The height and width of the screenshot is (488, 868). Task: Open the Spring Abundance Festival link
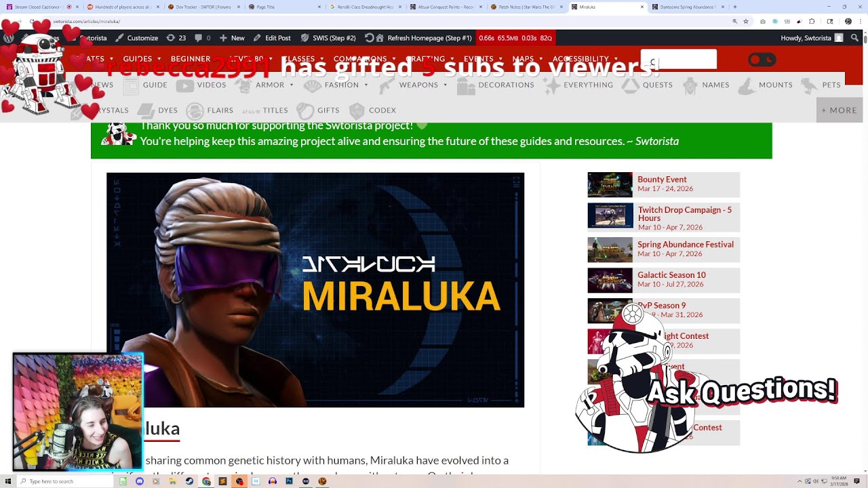click(686, 244)
